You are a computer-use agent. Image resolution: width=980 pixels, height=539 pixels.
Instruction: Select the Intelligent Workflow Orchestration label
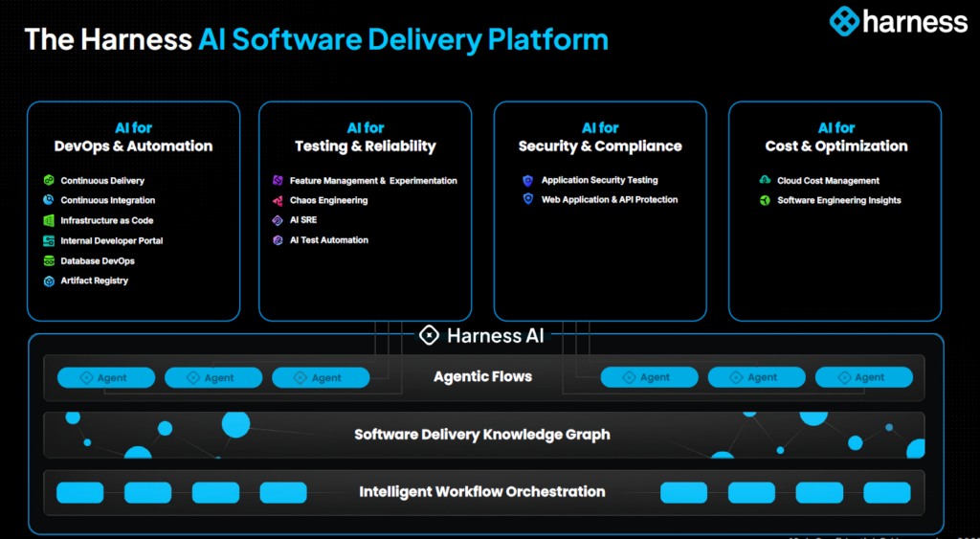[x=482, y=492]
